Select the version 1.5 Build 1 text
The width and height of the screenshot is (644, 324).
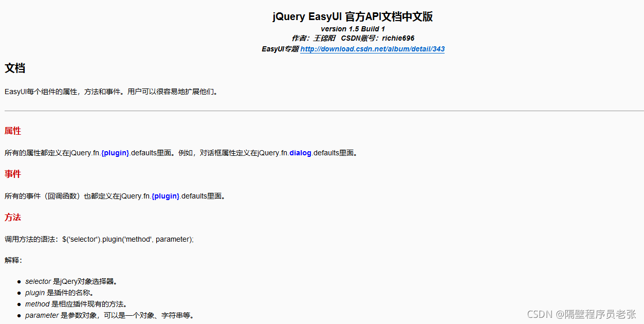(x=352, y=29)
